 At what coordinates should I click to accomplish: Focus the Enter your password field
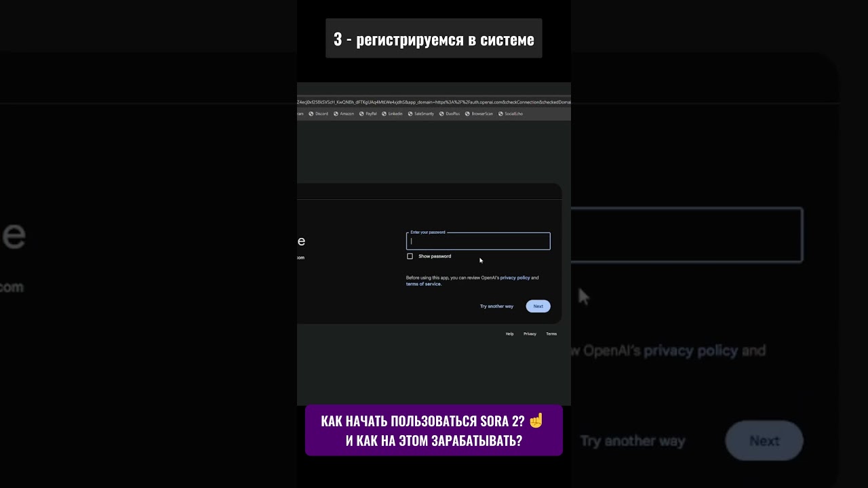(x=478, y=241)
